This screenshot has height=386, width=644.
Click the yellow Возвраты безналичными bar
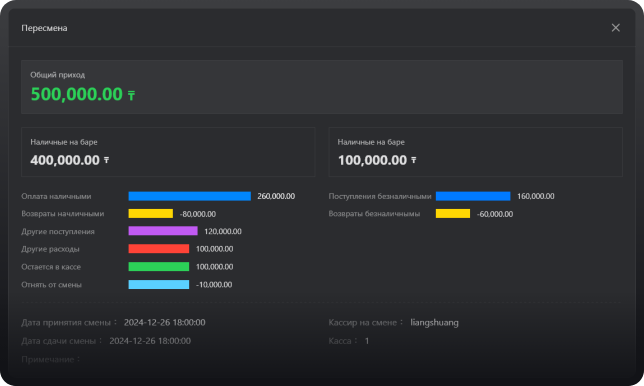(453, 214)
